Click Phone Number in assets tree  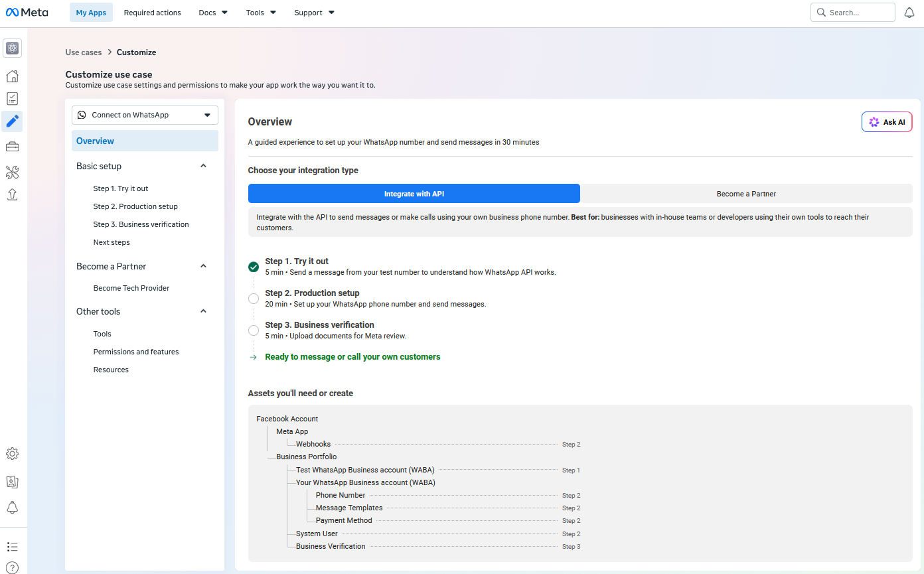pos(341,495)
